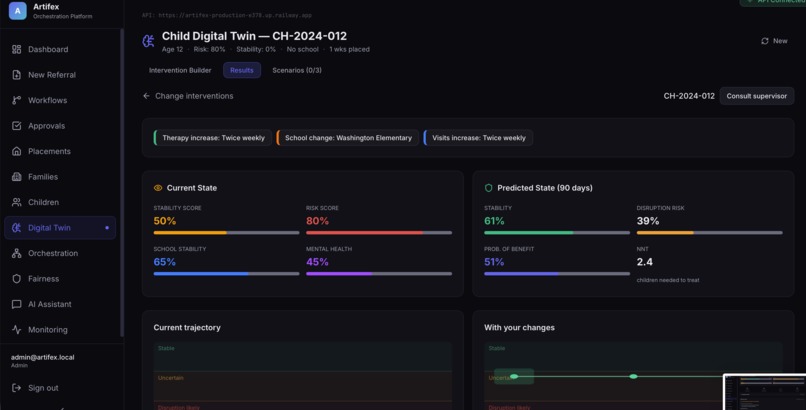806x410 pixels.
Task: Click admin@artifex.local account label
Action: [x=43, y=357]
